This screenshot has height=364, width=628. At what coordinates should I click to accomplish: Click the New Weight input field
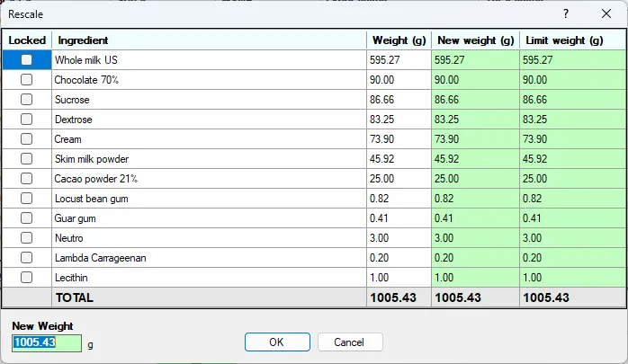click(47, 342)
